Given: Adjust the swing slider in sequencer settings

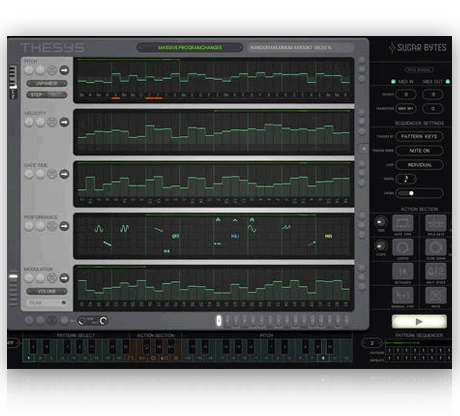Looking at the screenshot, I should pyautogui.click(x=419, y=193).
